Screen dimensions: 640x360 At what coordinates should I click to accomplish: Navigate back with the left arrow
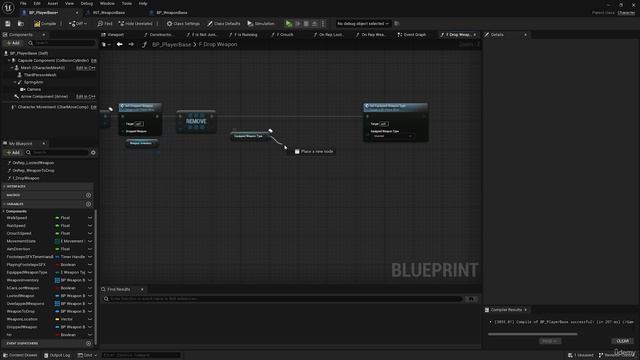click(119, 44)
